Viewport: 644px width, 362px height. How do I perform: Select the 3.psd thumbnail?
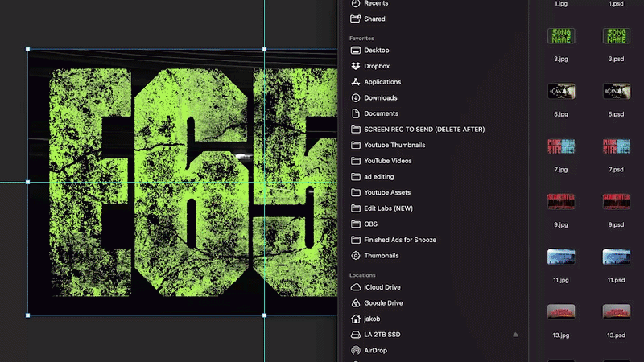pos(616,36)
